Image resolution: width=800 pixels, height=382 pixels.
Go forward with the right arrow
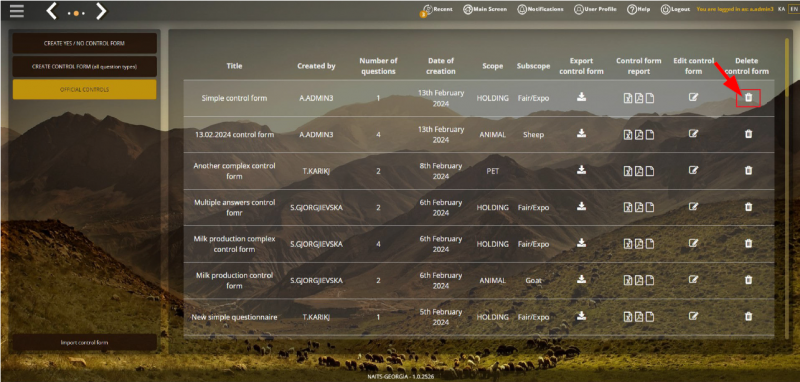pyautogui.click(x=101, y=11)
